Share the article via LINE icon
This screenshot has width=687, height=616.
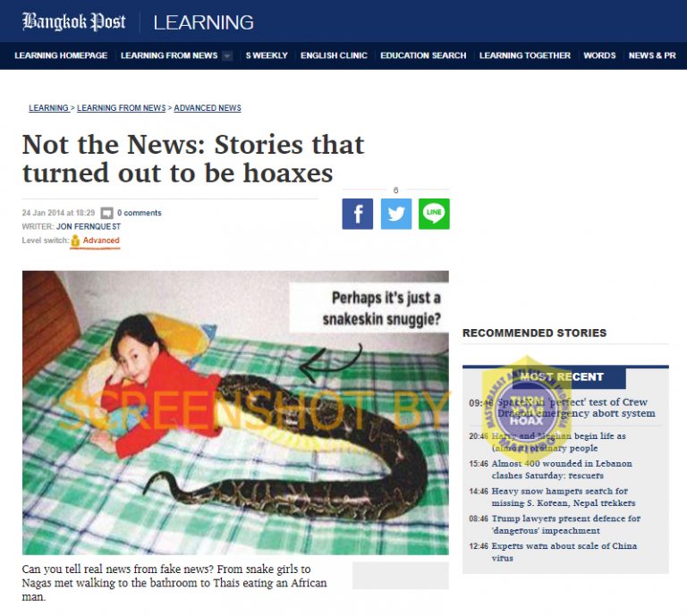(434, 214)
